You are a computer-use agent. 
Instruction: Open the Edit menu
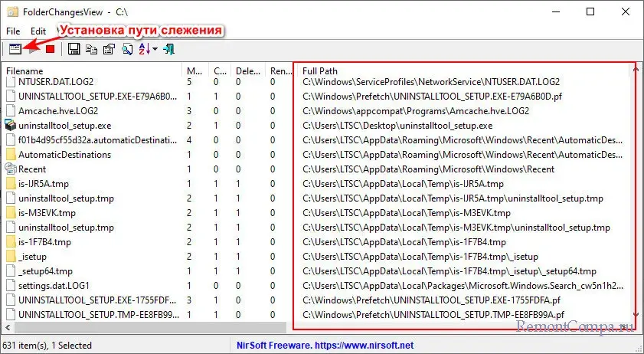point(38,31)
